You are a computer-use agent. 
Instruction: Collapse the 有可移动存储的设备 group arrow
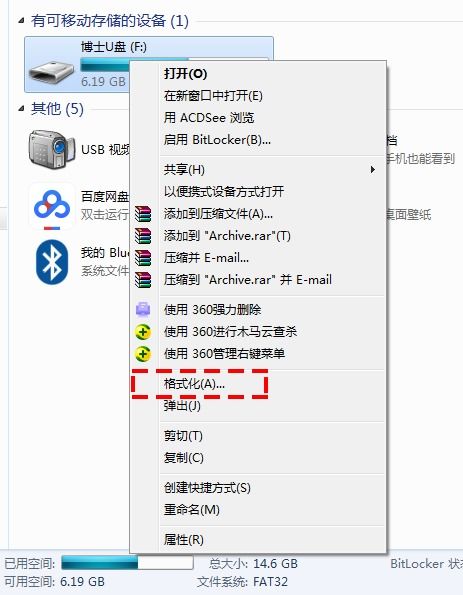pos(21,21)
